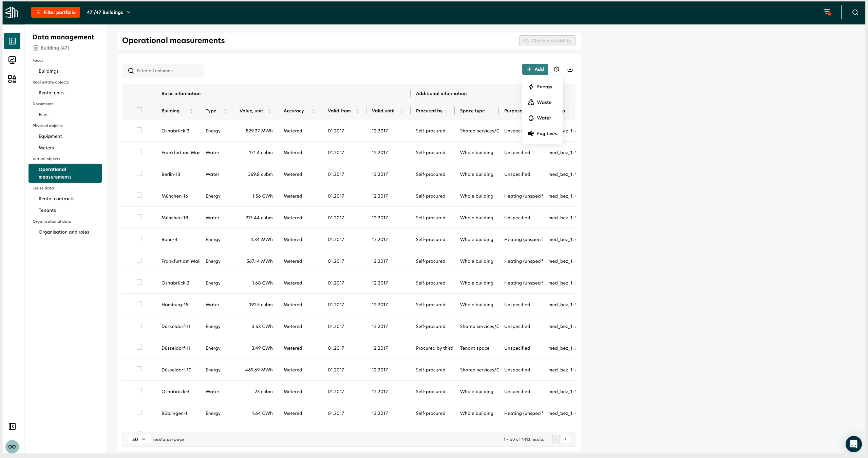Image resolution: width=868 pixels, height=458 pixels.
Task: Open the data management table icon in sidebar
Action: tap(12, 41)
